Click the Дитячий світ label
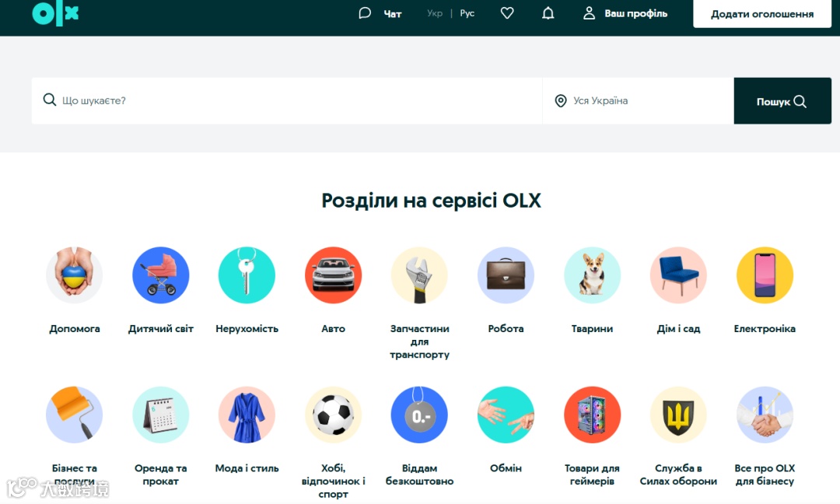 (161, 329)
